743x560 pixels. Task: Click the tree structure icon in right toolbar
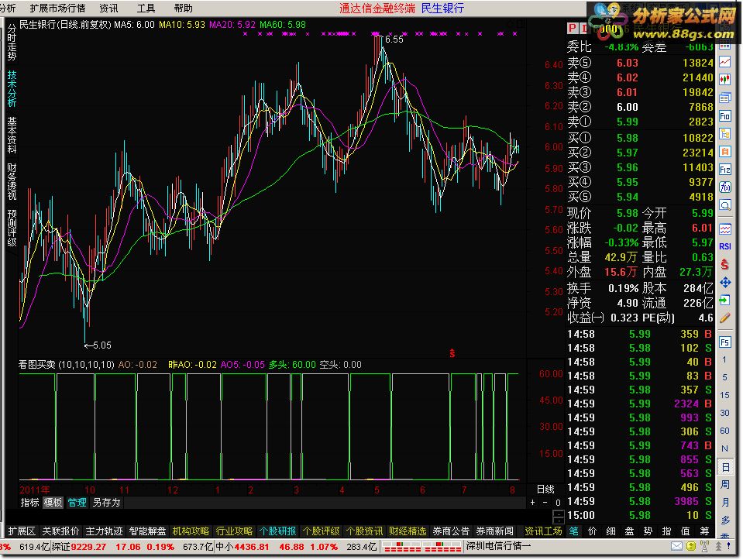[x=724, y=134]
